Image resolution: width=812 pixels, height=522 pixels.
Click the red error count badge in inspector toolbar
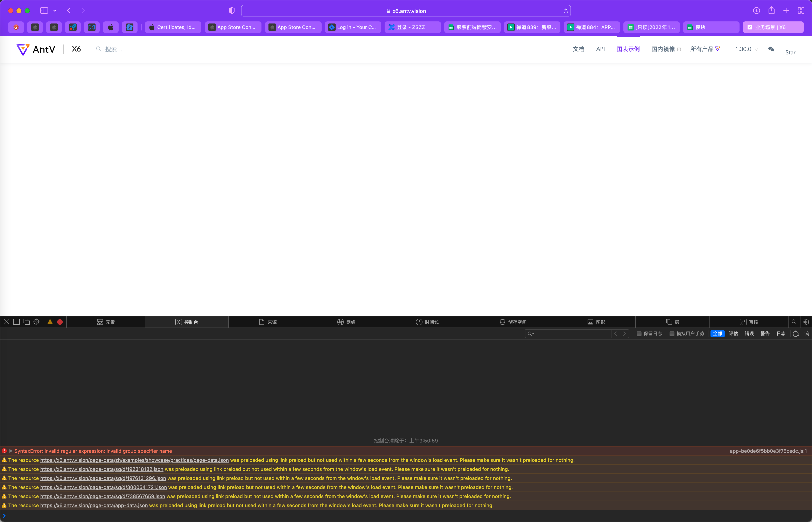click(60, 322)
